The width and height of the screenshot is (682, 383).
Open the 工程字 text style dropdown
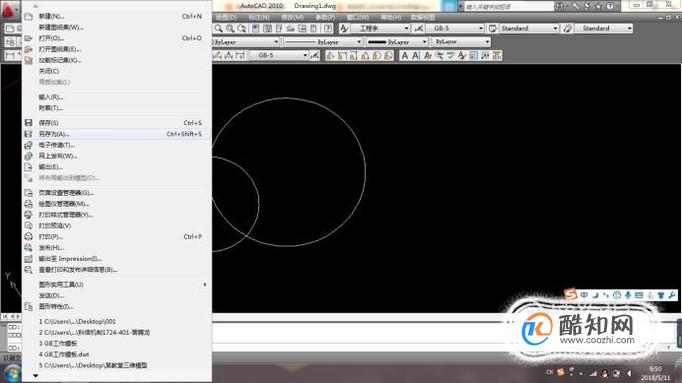pyautogui.click(x=381, y=28)
